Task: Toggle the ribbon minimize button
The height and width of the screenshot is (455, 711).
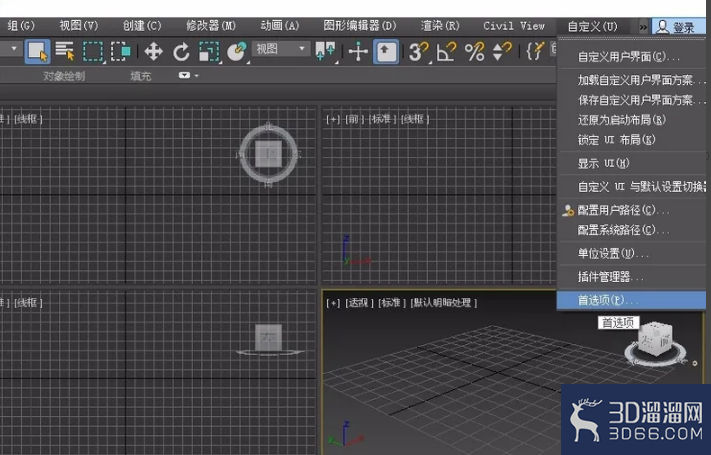Action: click(184, 75)
